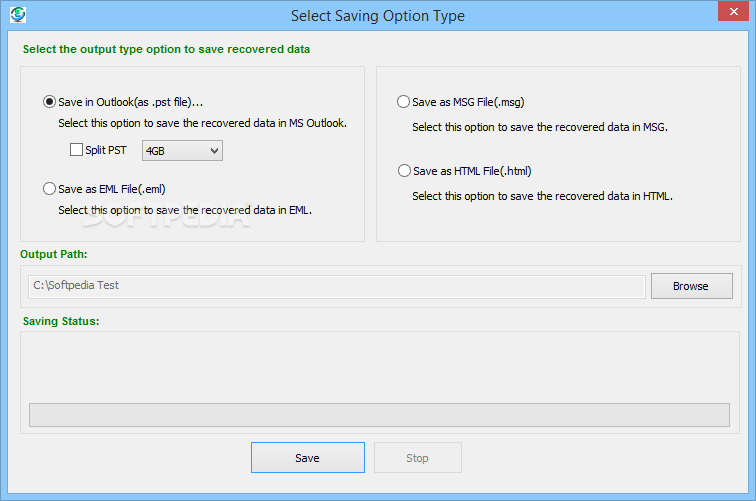Click the HTML description text
The width and height of the screenshot is (756, 501).
coord(542,196)
